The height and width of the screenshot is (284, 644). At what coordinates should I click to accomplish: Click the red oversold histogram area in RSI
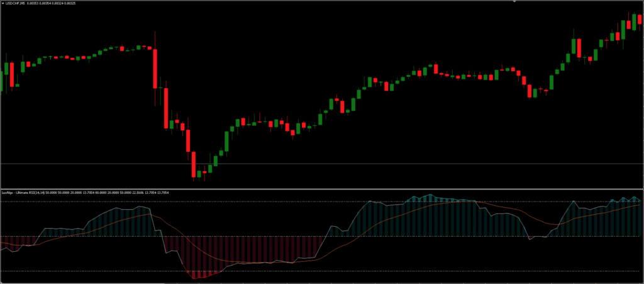[x=252, y=252]
